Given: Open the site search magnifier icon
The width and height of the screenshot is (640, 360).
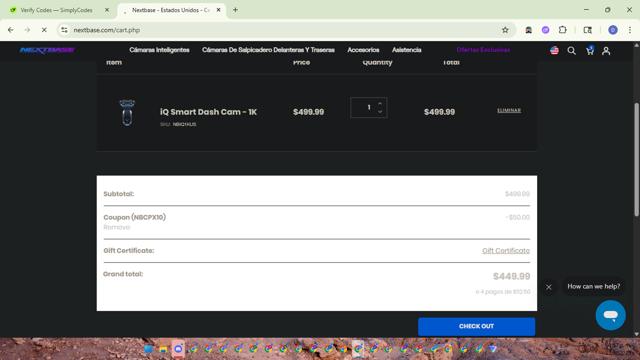Looking at the screenshot, I should coord(571,51).
